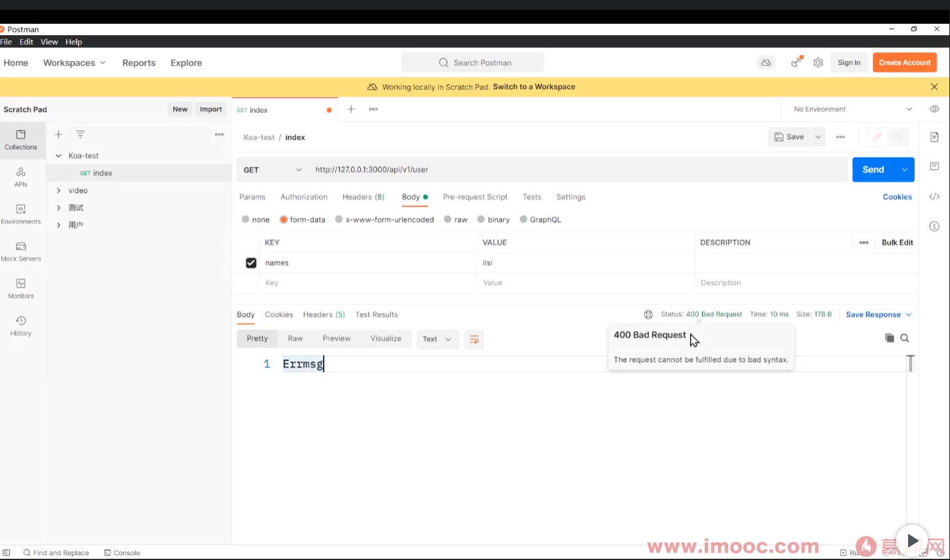Image resolution: width=950 pixels, height=560 pixels.
Task: Click Bulk Edit link
Action: pos(897,242)
